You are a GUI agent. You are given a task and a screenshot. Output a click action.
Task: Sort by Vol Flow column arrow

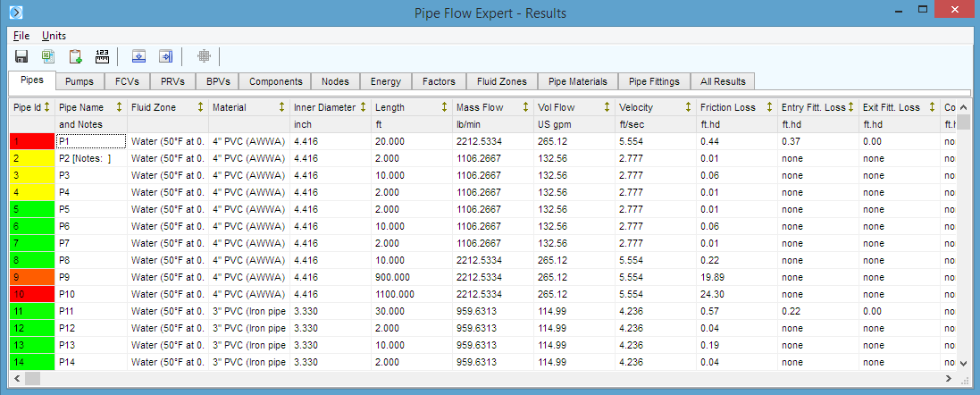[607, 107]
